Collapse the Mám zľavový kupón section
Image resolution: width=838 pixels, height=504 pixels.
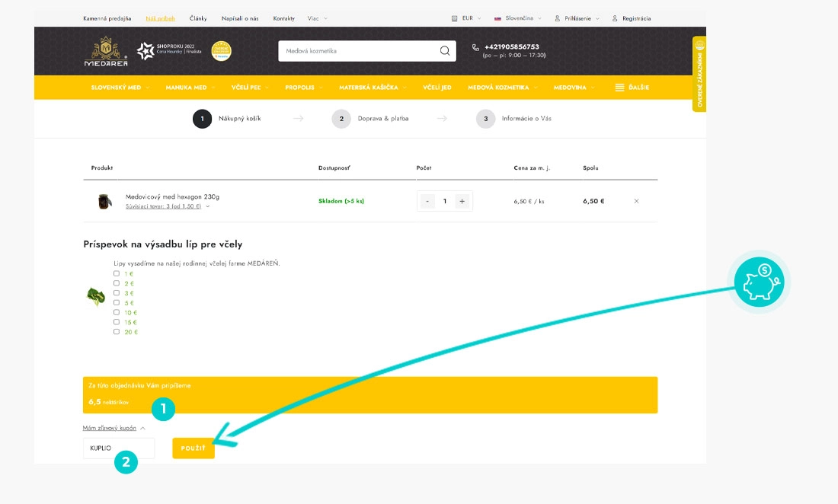114,428
